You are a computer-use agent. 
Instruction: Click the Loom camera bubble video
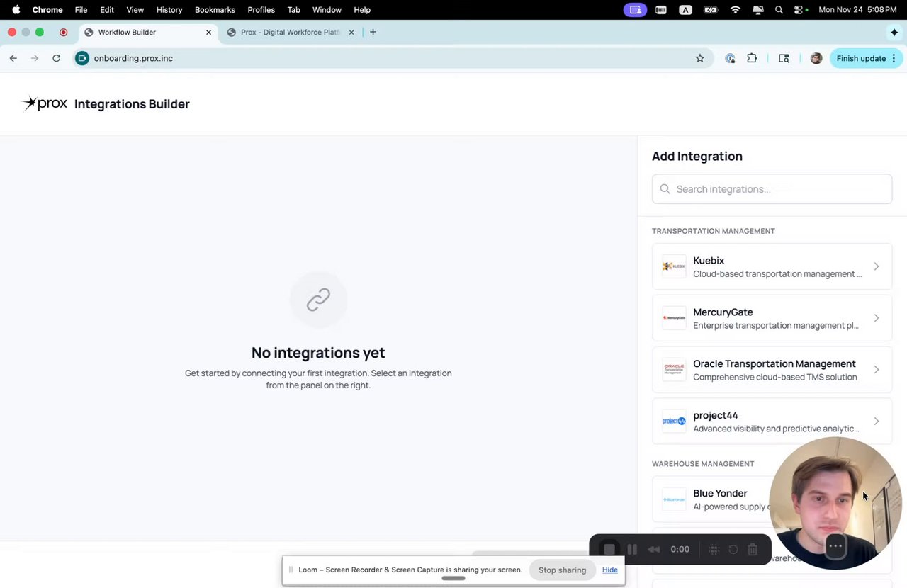835,503
